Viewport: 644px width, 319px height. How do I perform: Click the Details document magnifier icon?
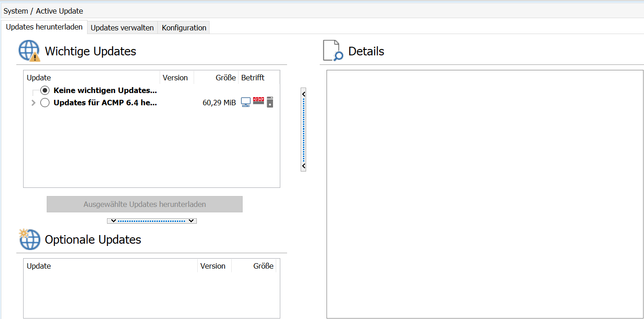[333, 51]
